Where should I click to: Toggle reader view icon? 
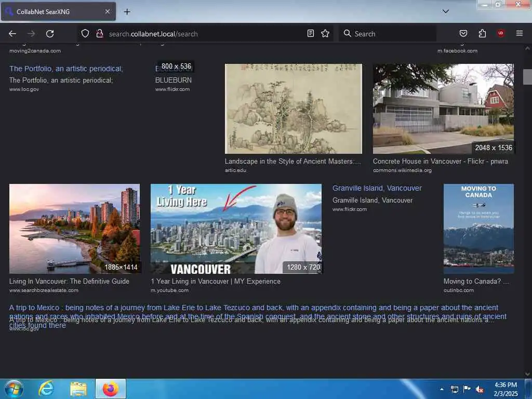tap(311, 33)
